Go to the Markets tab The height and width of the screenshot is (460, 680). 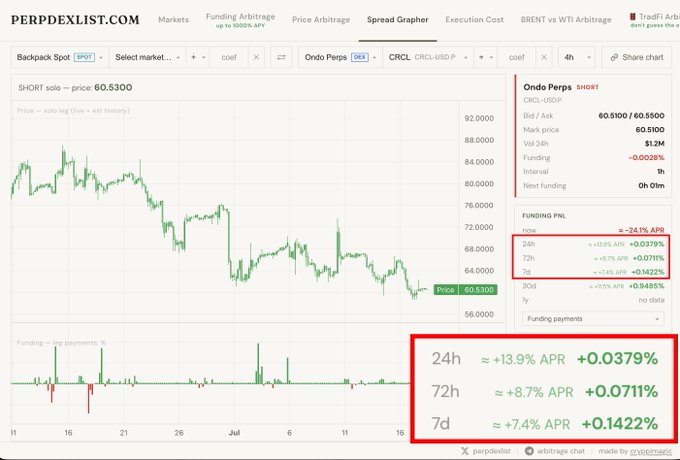[173, 20]
